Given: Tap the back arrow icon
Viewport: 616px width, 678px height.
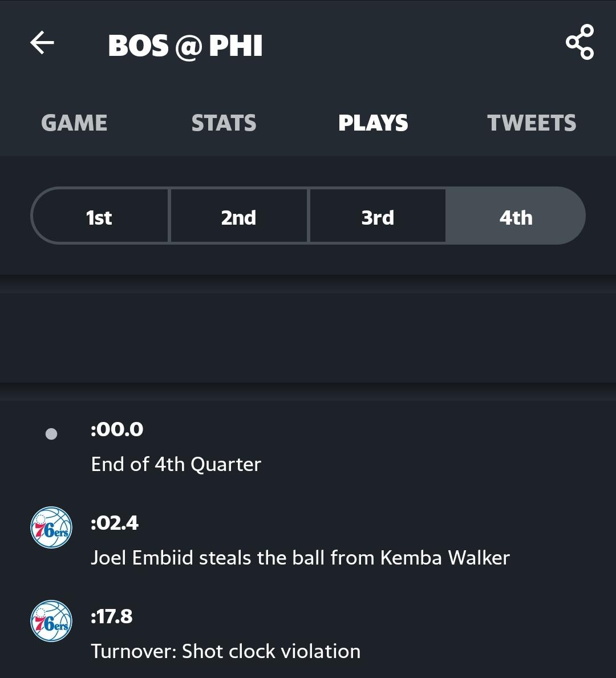Looking at the screenshot, I should [x=42, y=42].
